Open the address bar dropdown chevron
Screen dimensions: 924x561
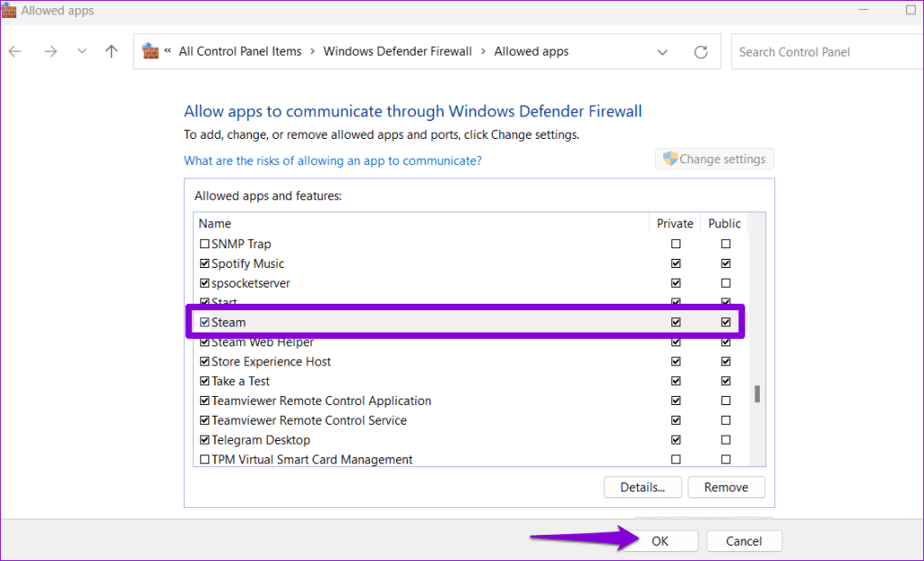(663, 51)
